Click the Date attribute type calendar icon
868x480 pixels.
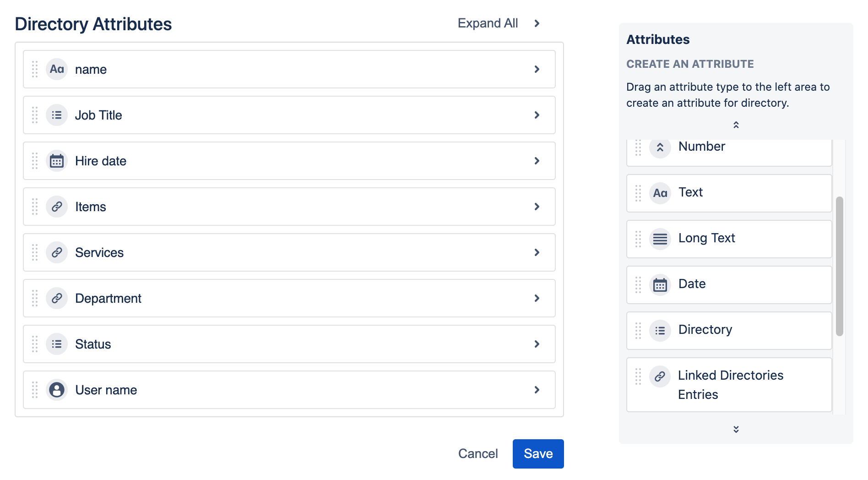(x=660, y=284)
